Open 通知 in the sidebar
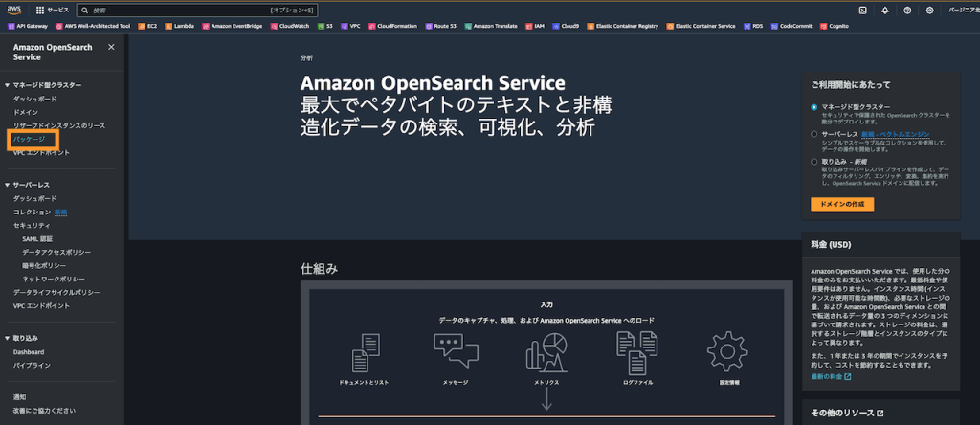Image resolution: width=980 pixels, height=425 pixels. pyautogui.click(x=19, y=397)
